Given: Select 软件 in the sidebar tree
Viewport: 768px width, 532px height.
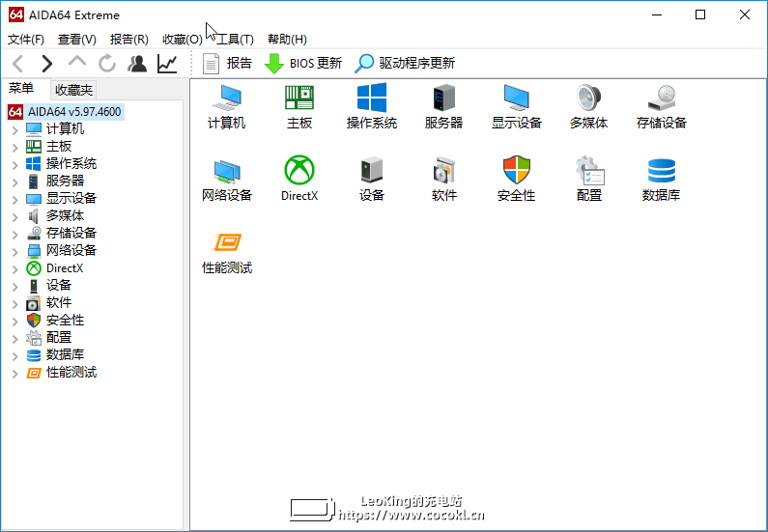Looking at the screenshot, I should pyautogui.click(x=59, y=302).
